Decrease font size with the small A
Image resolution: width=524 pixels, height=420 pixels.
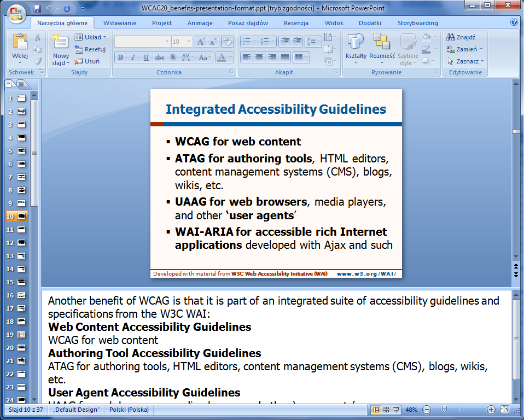click(213, 42)
